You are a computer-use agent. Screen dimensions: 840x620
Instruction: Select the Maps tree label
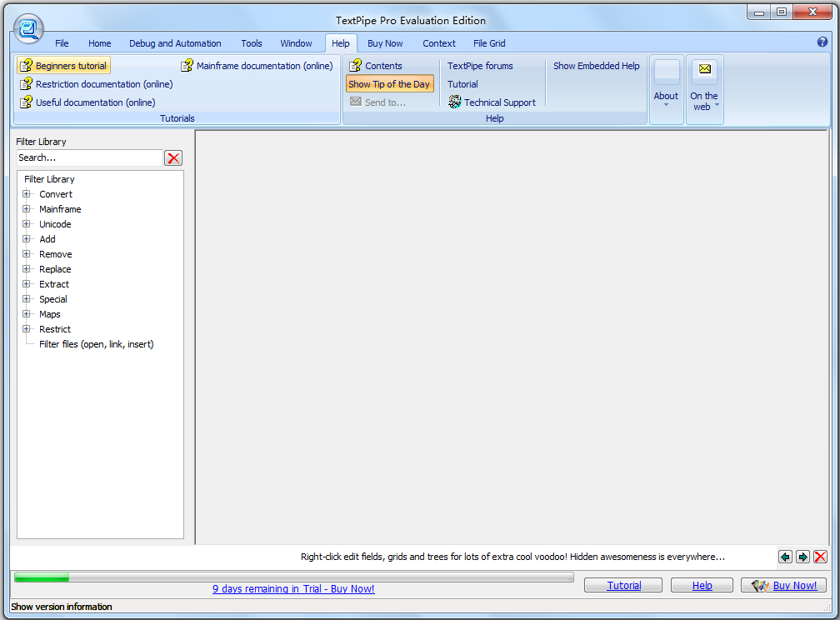point(50,314)
